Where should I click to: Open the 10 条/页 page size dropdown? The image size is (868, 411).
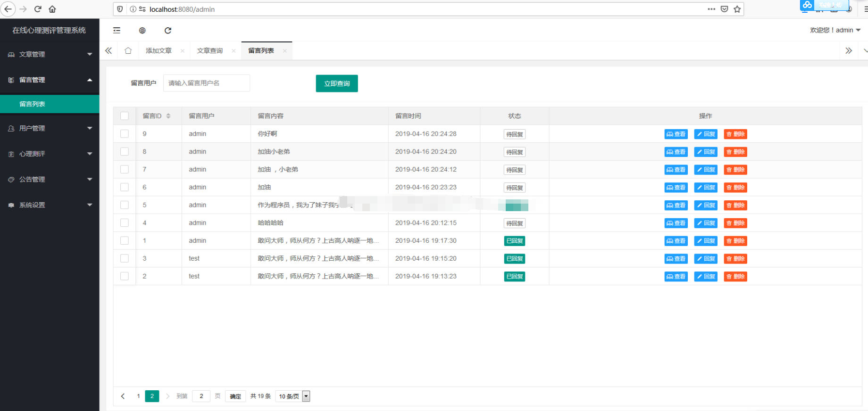pyautogui.click(x=293, y=396)
